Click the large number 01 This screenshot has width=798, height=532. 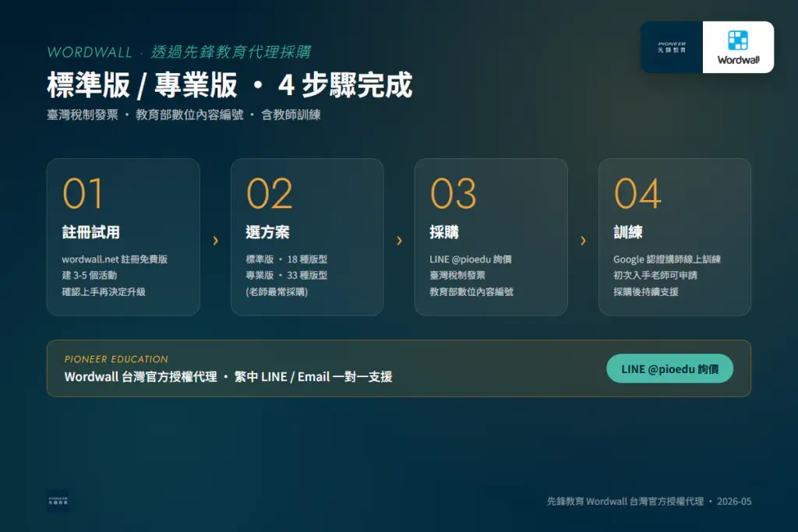[x=83, y=194]
